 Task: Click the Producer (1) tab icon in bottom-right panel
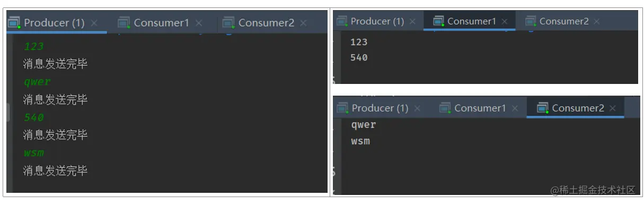coord(343,108)
